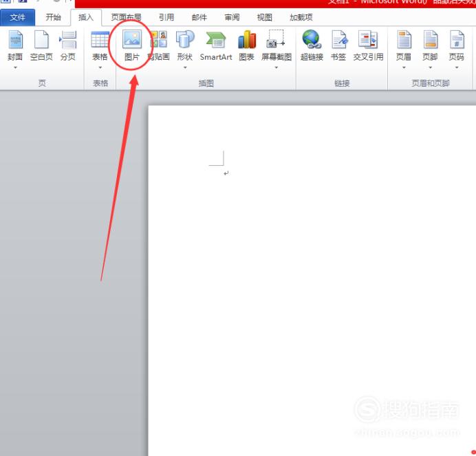Image resolution: width=476 pixels, height=456 pixels.
Task: Insert a 图片 picture
Action: tap(132, 45)
